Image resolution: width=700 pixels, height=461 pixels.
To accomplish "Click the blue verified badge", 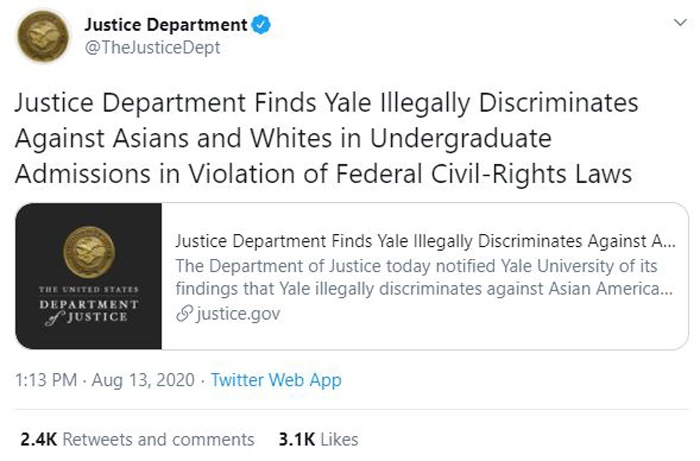I will point(261,25).
